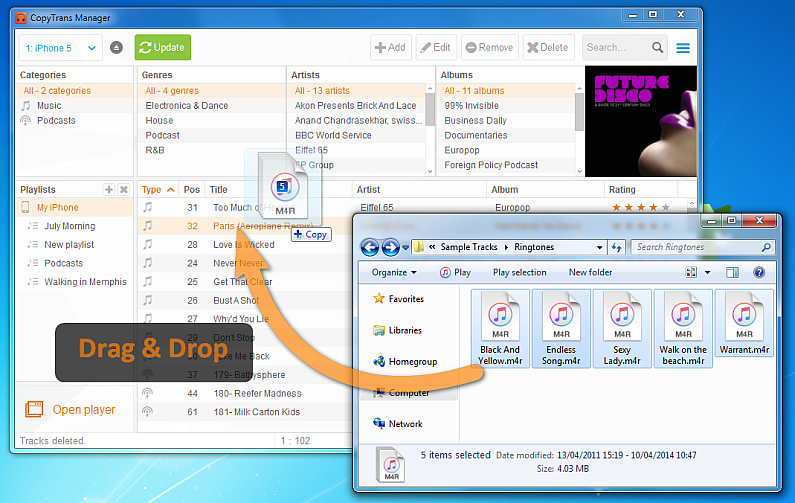
Task: Change Explorer view icon
Action: click(691, 273)
